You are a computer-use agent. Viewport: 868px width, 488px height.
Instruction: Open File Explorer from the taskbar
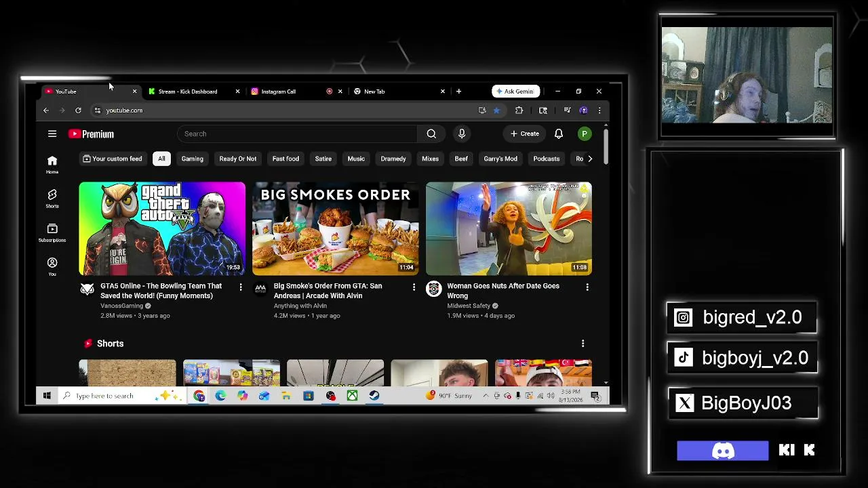pos(286,396)
